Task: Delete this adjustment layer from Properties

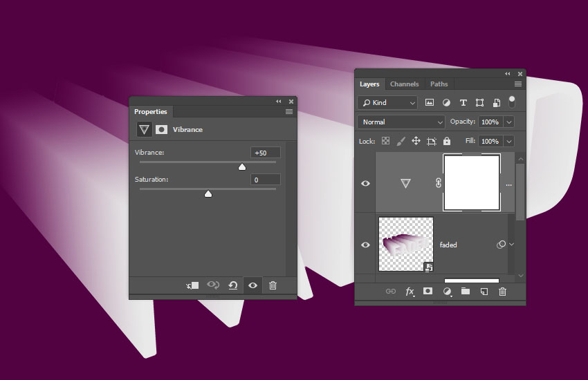Action: 273,285
